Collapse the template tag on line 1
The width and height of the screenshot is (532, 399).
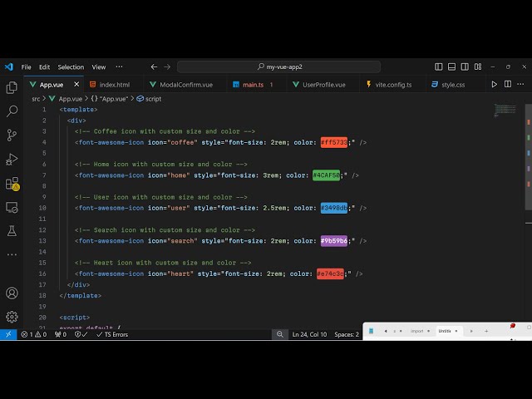coord(54,110)
